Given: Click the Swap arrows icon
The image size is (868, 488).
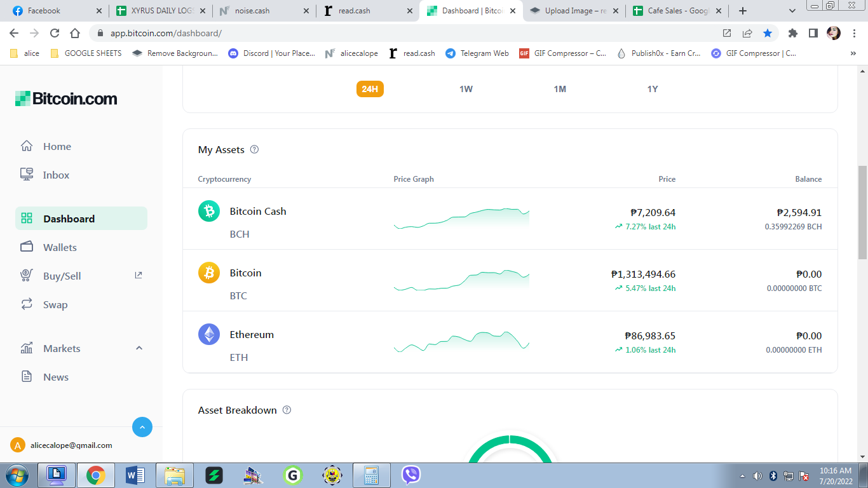Looking at the screenshot, I should 27,304.
